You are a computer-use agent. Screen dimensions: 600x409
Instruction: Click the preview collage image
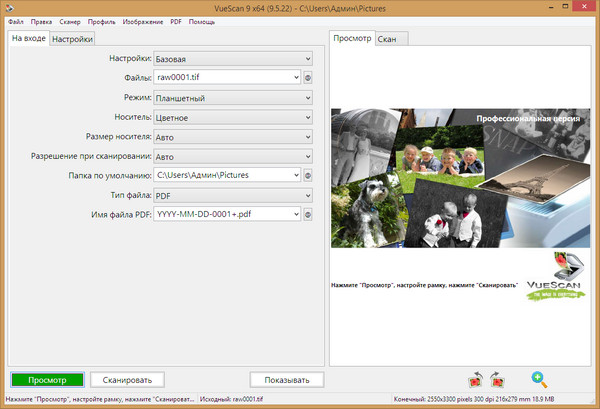460,178
